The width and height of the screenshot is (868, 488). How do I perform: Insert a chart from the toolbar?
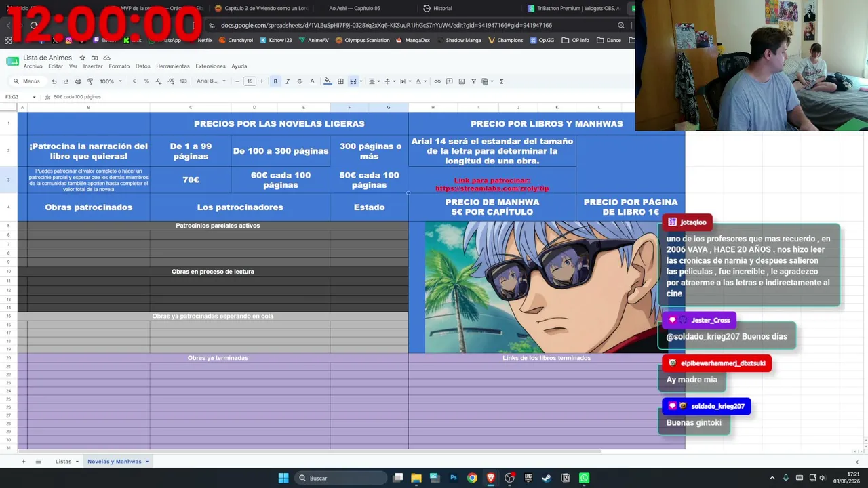point(462,81)
